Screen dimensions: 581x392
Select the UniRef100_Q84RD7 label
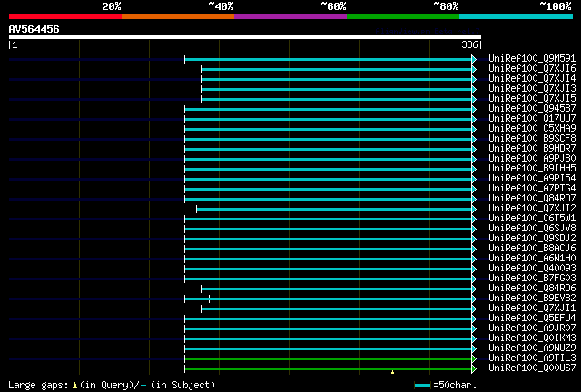pos(532,199)
